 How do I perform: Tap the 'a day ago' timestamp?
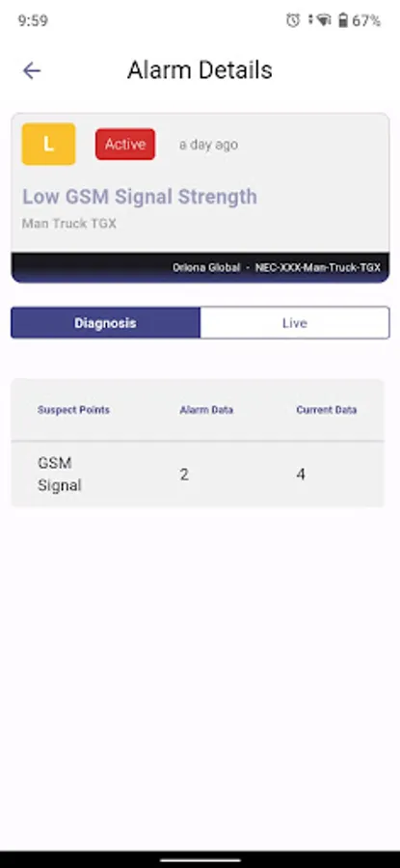pos(208,145)
